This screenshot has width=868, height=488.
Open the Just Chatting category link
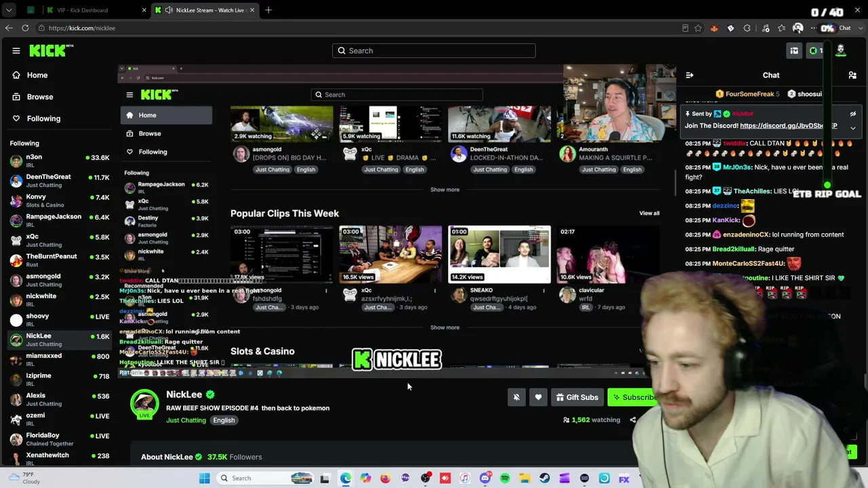[186, 420]
